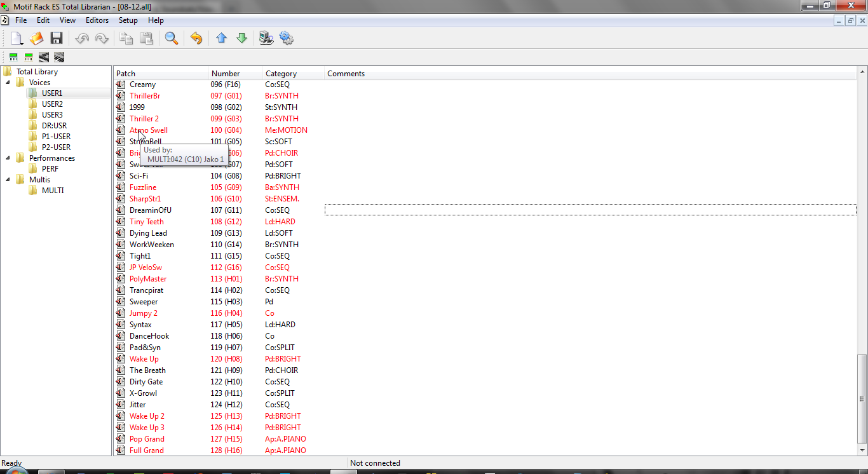
Task: Click the patch icon beside Creamy
Action: 121,85
